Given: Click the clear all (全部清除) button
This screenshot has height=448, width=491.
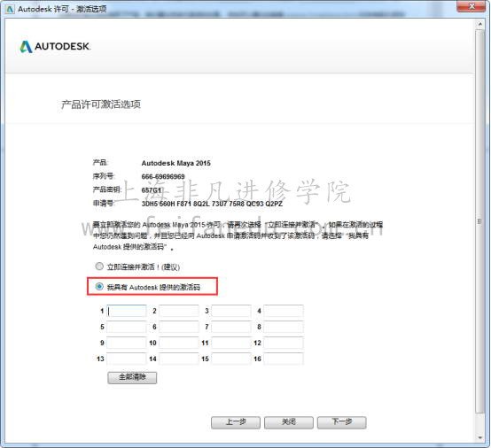Looking at the screenshot, I should (132, 377).
